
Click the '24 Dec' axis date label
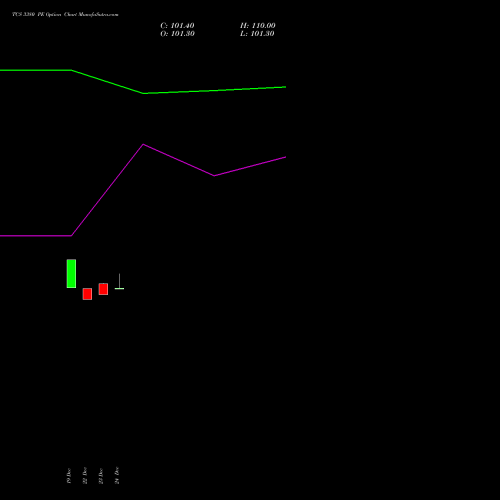coord(117,476)
